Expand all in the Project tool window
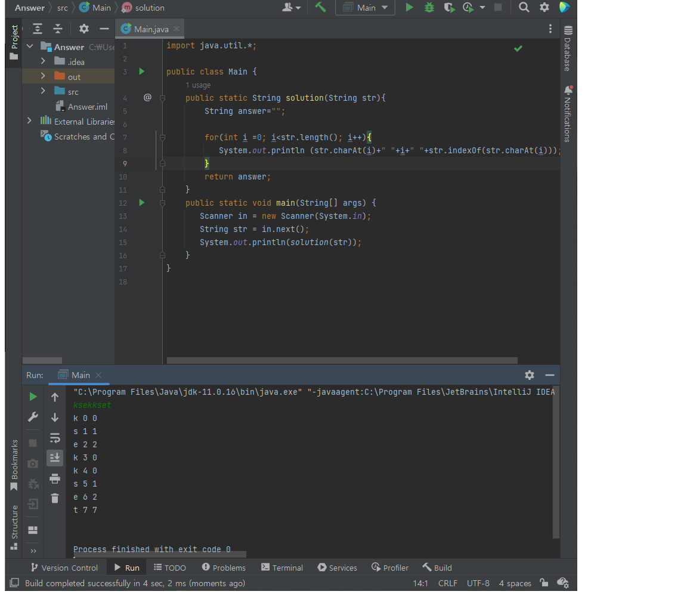The height and width of the screenshot is (616, 687). [38, 29]
